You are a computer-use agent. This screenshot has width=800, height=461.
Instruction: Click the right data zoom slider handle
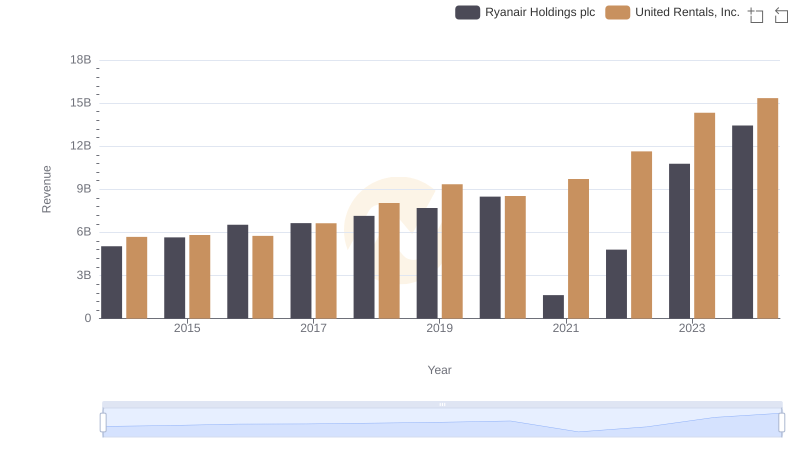tap(781, 422)
